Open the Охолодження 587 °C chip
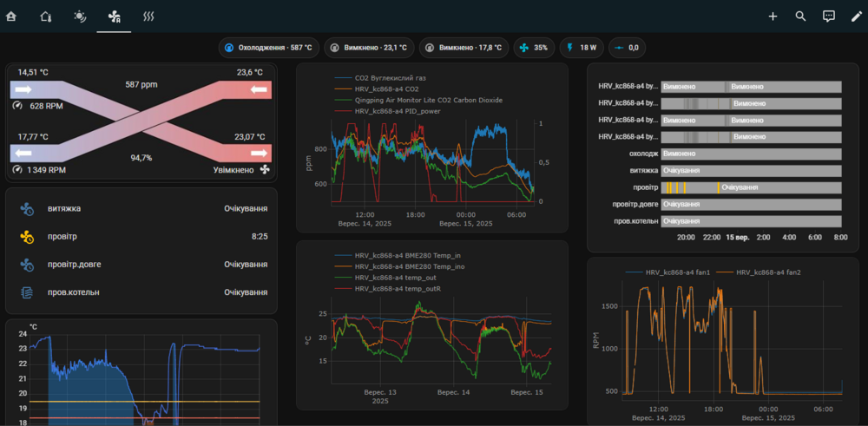Screen dimensions: 868x426 (x=268, y=48)
